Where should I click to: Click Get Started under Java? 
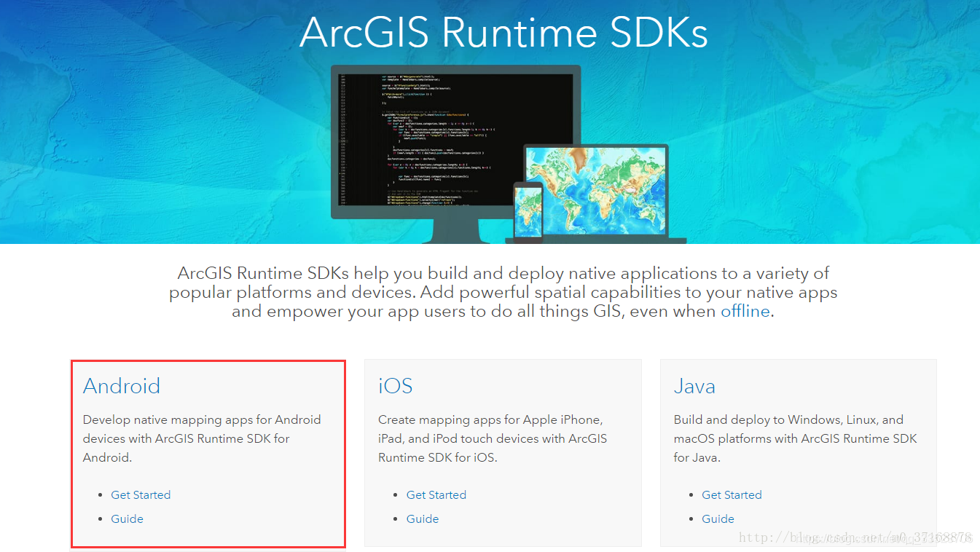coord(732,494)
